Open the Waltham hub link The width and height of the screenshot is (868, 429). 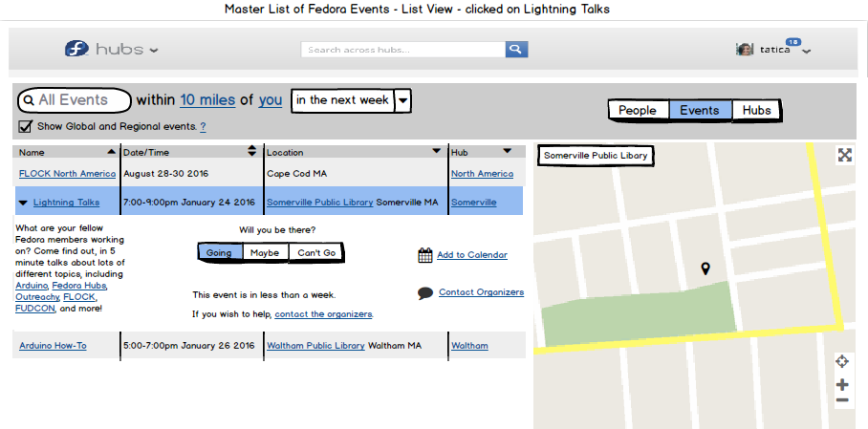click(x=469, y=346)
